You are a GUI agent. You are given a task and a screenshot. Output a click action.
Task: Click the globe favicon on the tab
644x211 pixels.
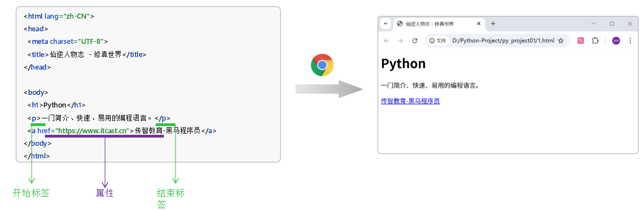tap(400, 24)
